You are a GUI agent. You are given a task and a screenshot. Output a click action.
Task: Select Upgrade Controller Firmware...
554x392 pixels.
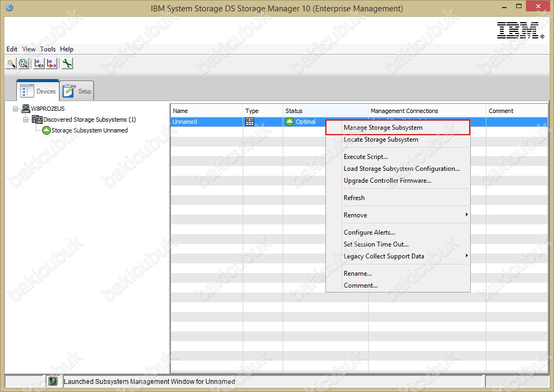coord(398,181)
